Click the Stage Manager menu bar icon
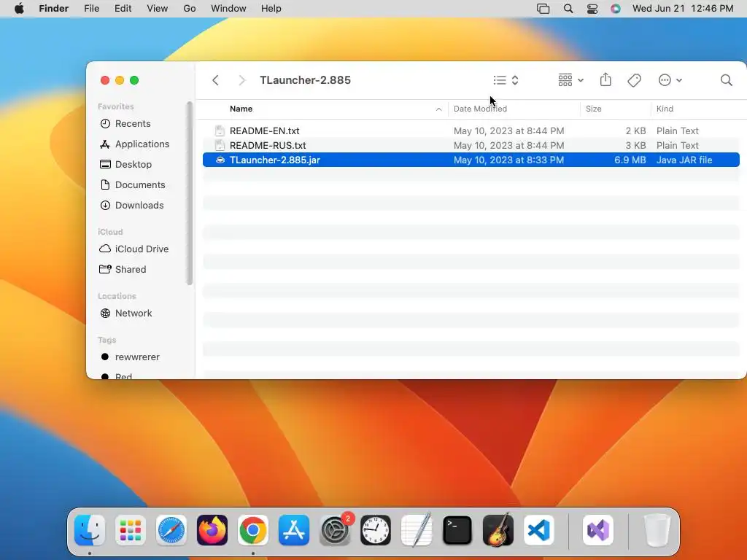747x560 pixels. [543, 9]
